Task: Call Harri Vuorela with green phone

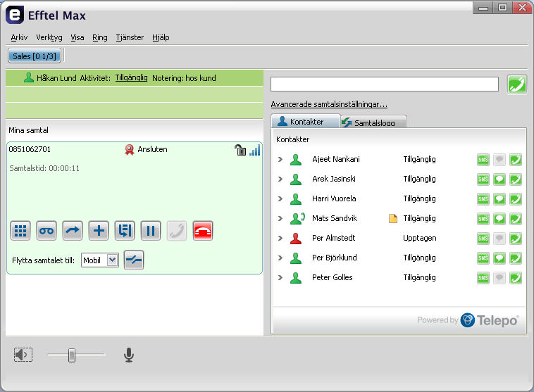Action: pyautogui.click(x=516, y=199)
